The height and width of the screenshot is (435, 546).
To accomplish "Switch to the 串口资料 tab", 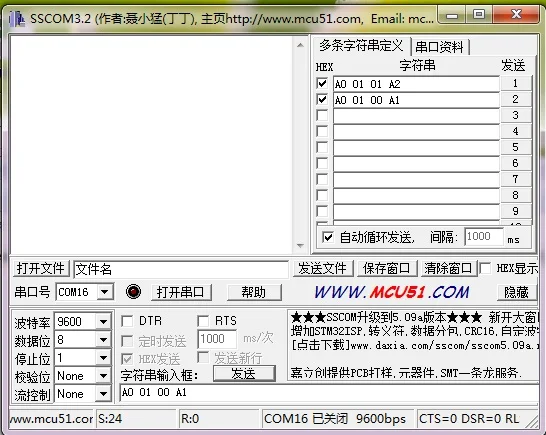I will tap(440, 47).
